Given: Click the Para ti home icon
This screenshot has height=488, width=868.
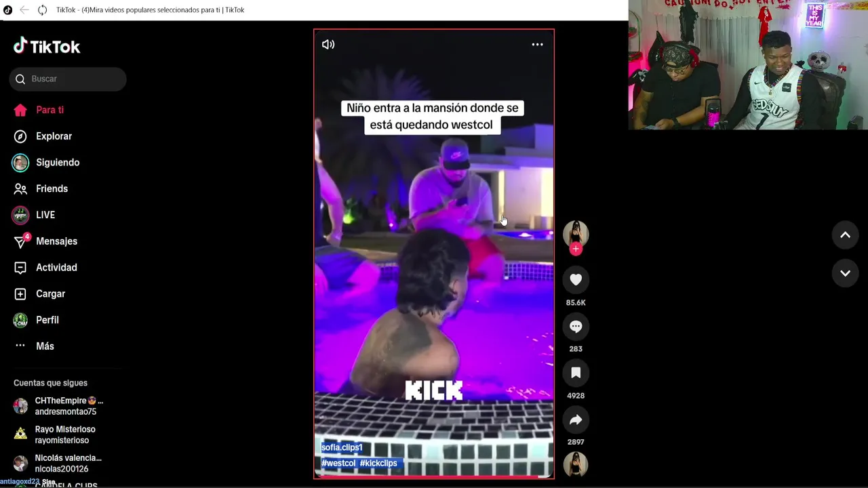Looking at the screenshot, I should [20, 110].
